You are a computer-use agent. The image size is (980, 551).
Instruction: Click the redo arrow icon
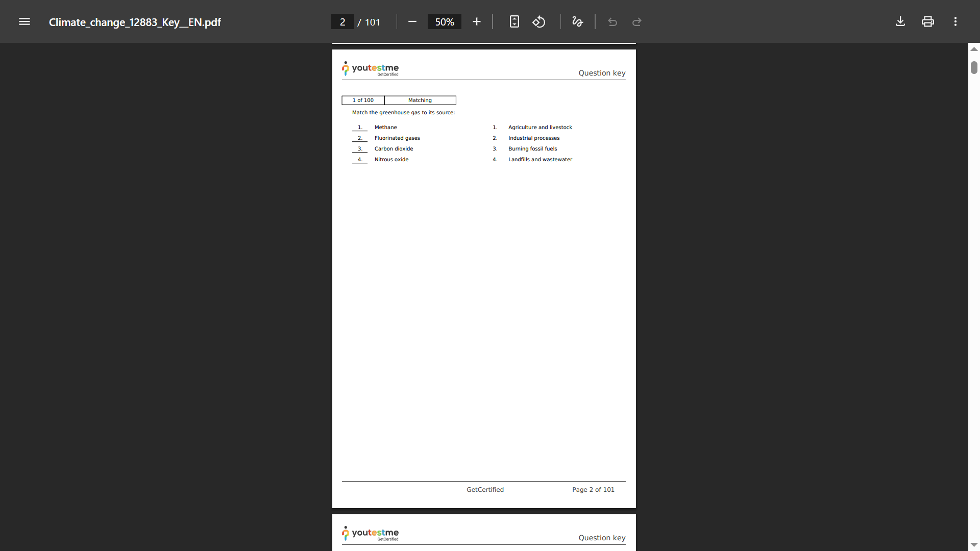(x=636, y=22)
